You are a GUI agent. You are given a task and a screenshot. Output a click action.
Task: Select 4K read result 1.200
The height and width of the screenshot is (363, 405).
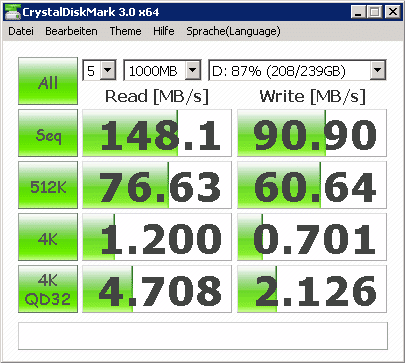pyautogui.click(x=157, y=237)
